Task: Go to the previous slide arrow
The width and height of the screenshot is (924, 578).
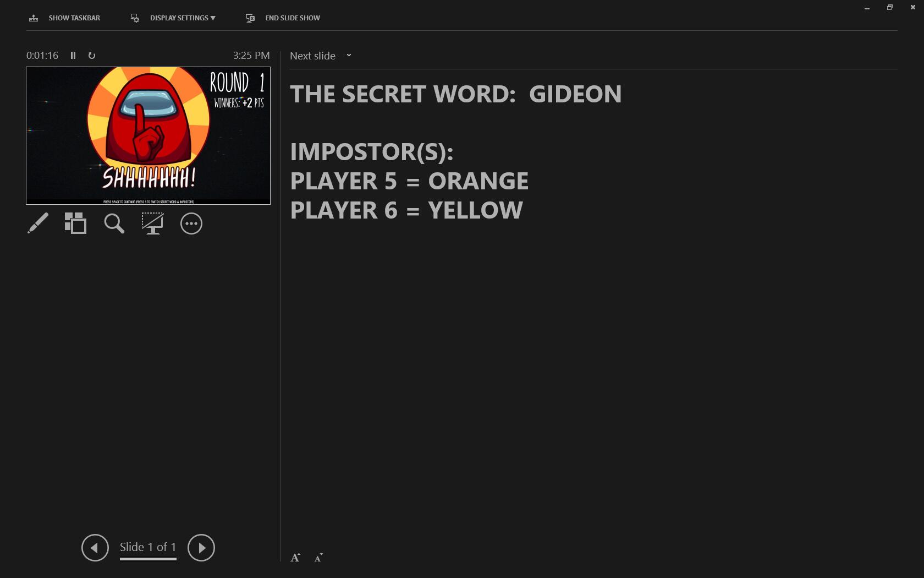Action: point(95,548)
